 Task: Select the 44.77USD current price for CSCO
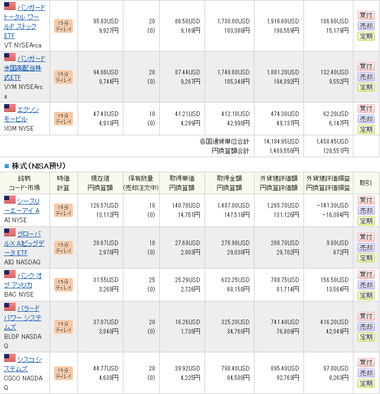click(106, 368)
